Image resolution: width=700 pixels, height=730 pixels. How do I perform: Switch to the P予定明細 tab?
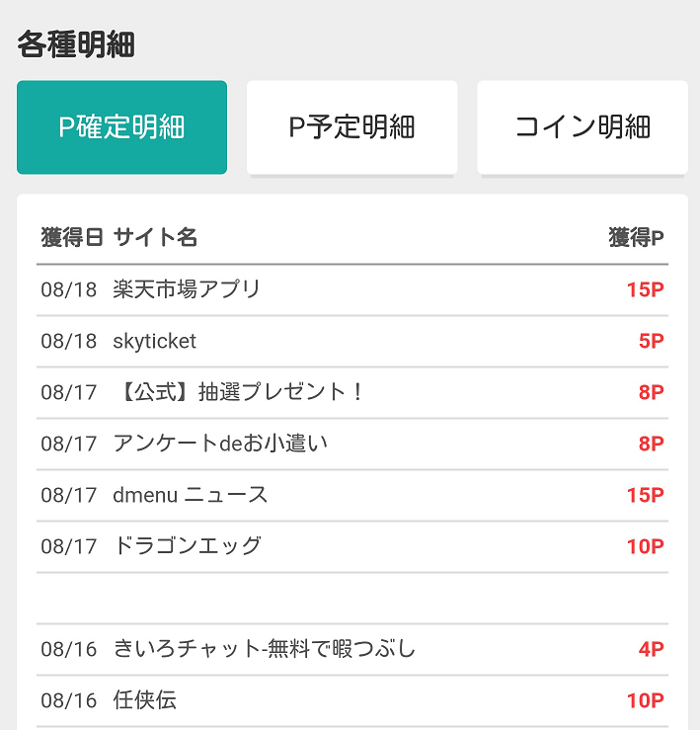[x=351, y=127]
